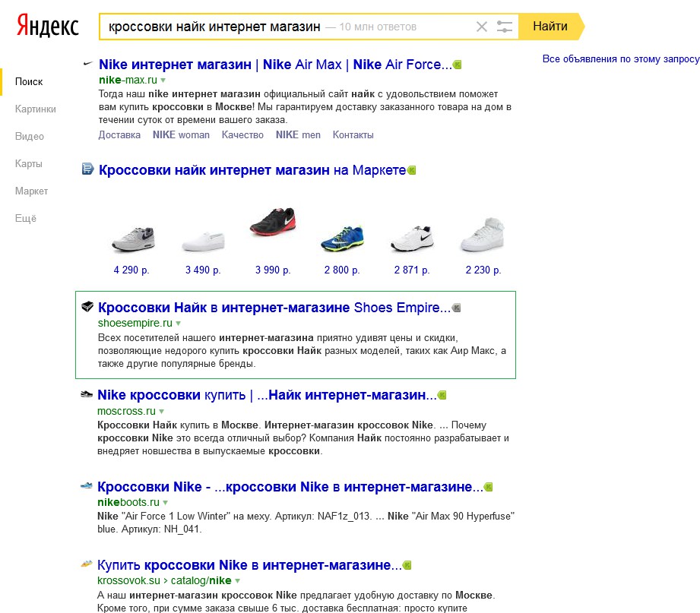Open search settings sliders icon
This screenshot has width=700, height=613.
coord(505,27)
